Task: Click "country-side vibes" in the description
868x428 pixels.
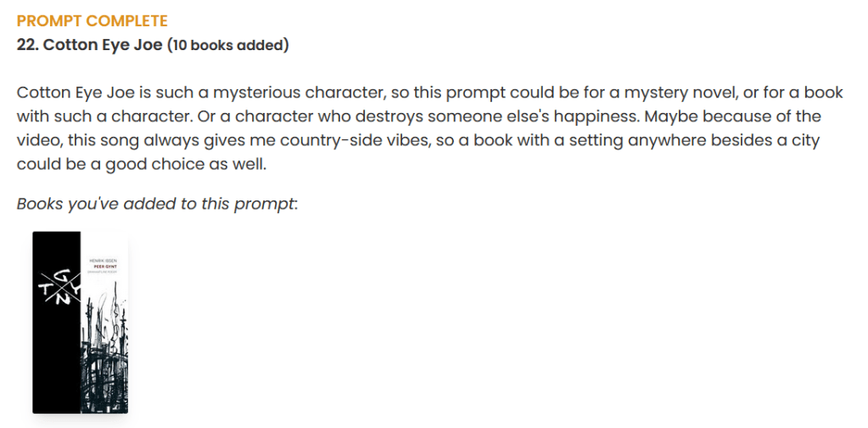Action: 366,140
